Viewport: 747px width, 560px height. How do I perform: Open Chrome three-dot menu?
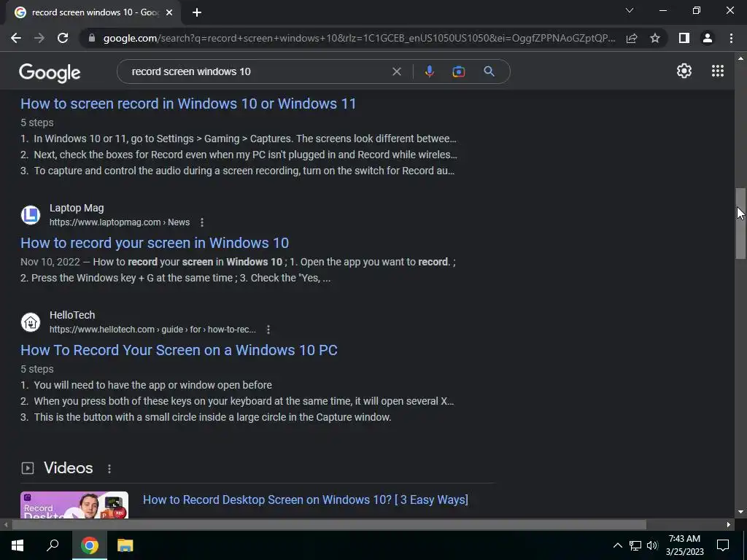pyautogui.click(x=731, y=38)
